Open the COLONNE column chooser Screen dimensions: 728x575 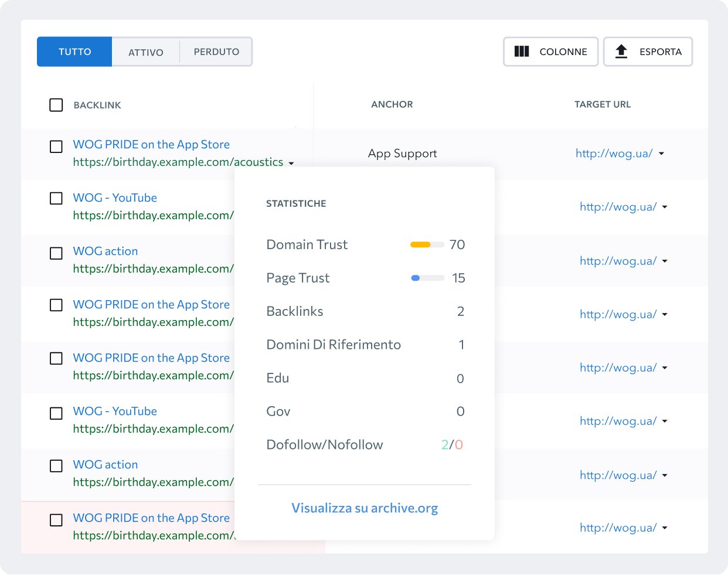click(550, 52)
